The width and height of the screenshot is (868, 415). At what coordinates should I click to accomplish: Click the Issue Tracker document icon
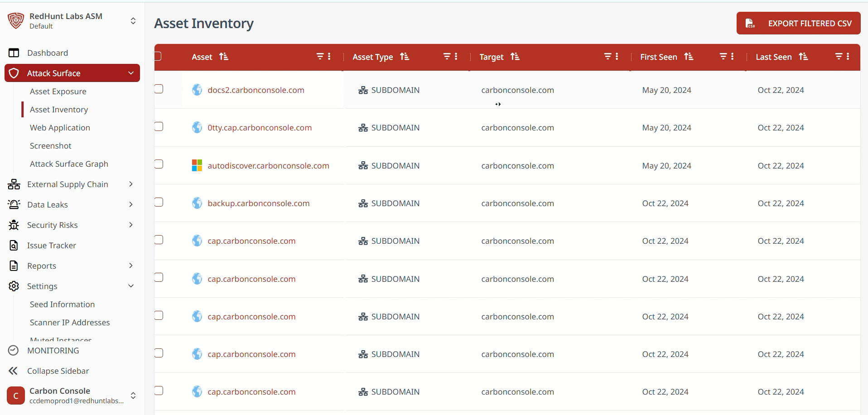[x=14, y=246]
